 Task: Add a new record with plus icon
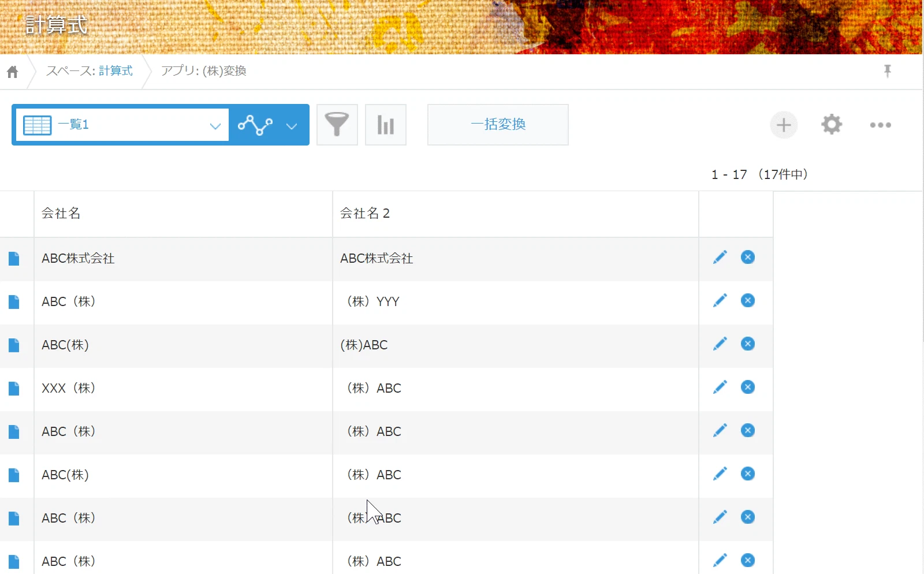[784, 125]
